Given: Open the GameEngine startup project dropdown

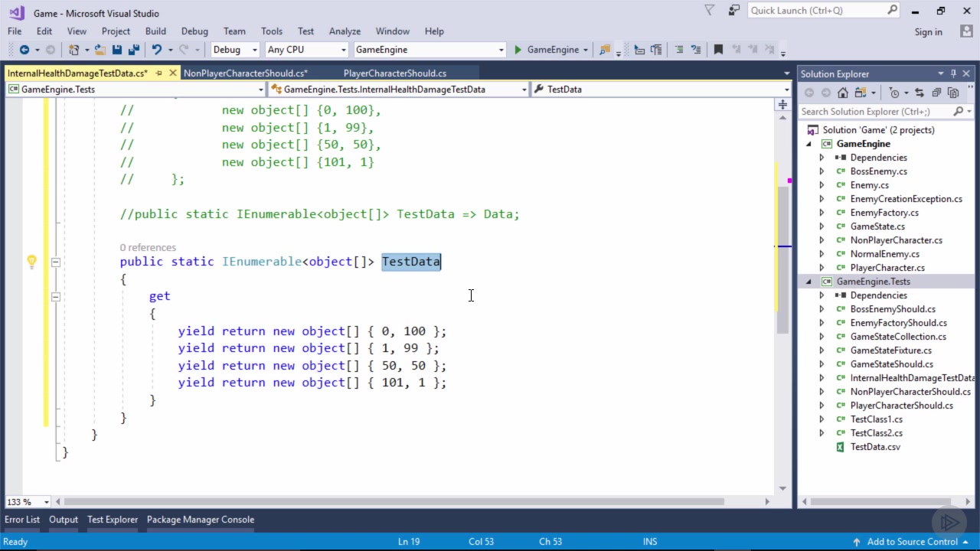Looking at the screenshot, I should coord(501,50).
